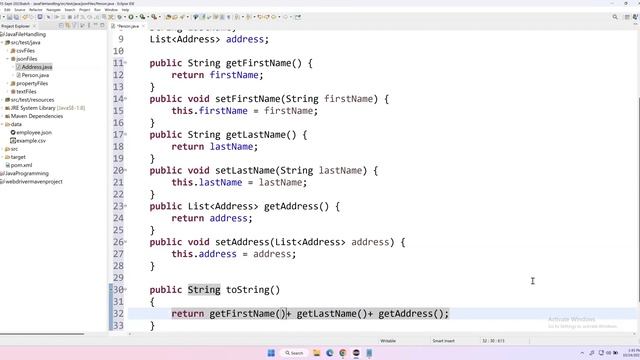Click the Link with Editor icon in Project Explorer

[68, 26]
